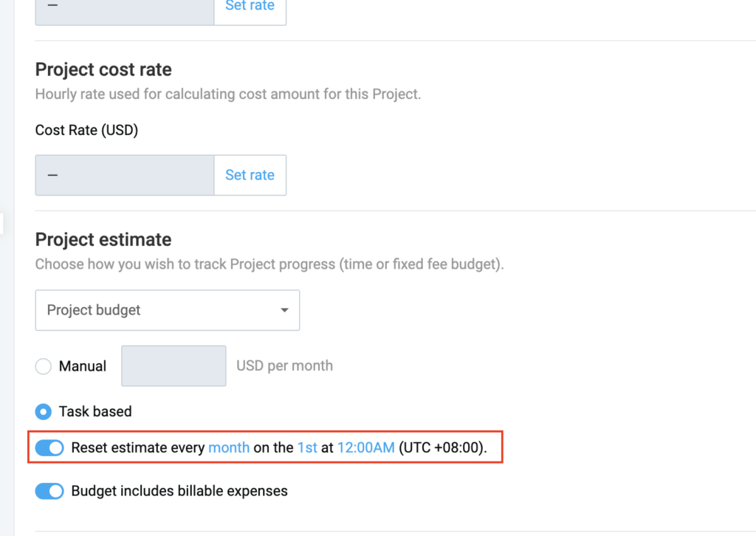Viewport: 756px width, 536px height.
Task: Select the Manual radio button
Action: click(x=44, y=366)
